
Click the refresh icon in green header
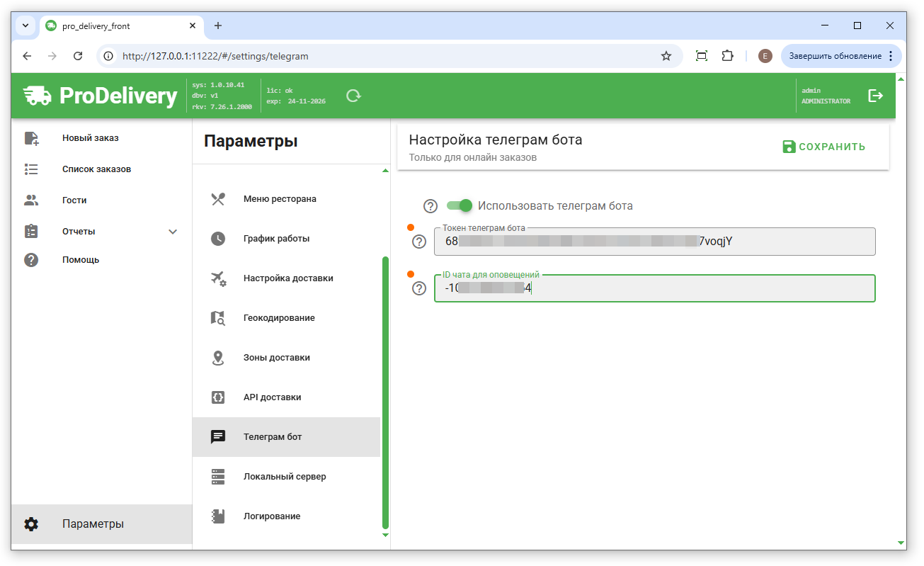tap(353, 96)
